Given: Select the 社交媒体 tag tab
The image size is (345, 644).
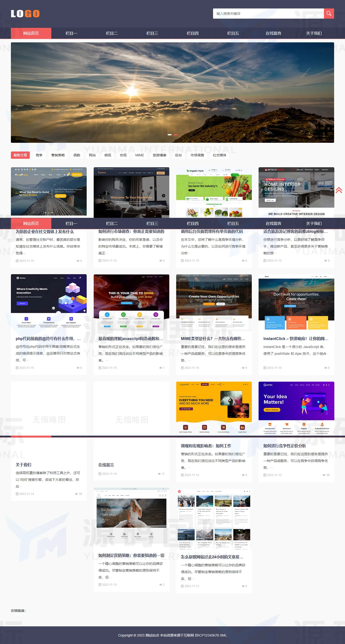Looking at the screenshot, I should tap(219, 155).
